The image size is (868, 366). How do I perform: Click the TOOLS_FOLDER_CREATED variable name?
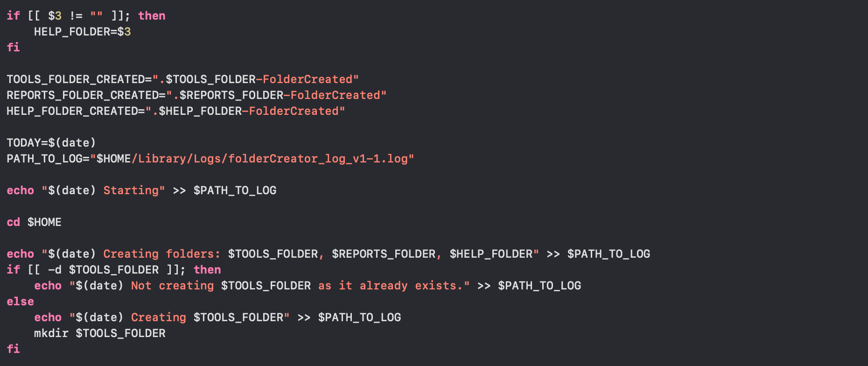[x=76, y=79]
